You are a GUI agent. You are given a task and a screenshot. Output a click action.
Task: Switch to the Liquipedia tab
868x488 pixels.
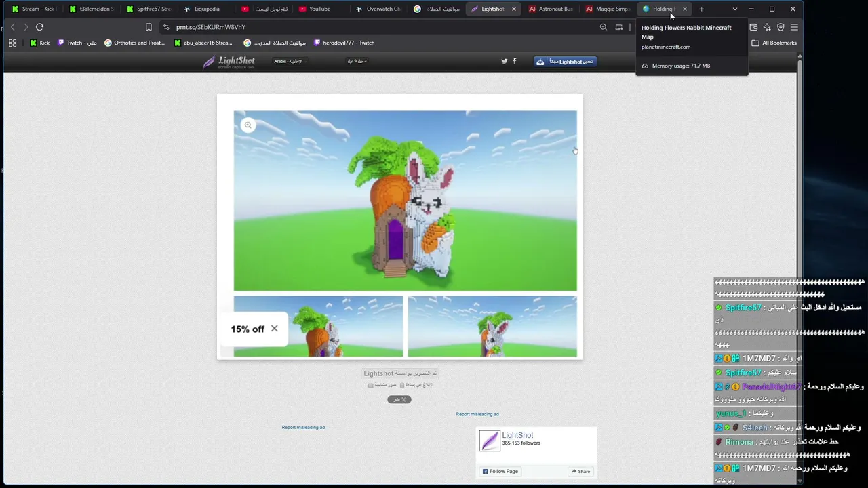click(x=207, y=9)
